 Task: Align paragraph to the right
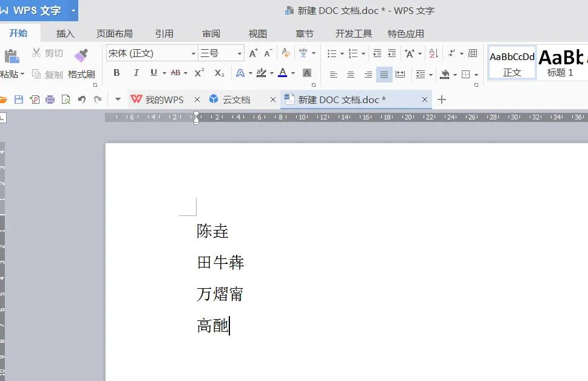(368, 74)
